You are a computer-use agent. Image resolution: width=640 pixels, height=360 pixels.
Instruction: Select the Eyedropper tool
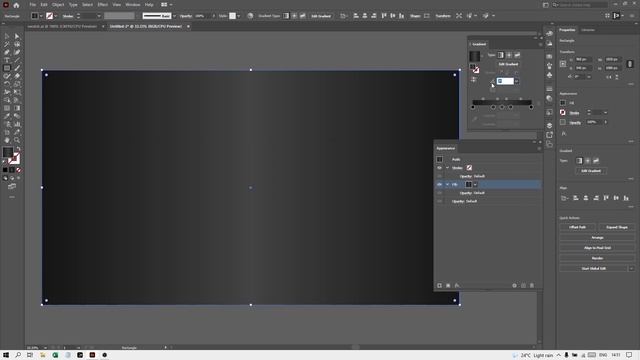[7, 116]
